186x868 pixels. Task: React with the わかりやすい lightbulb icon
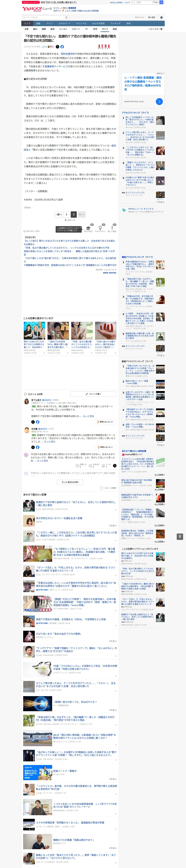100,228
